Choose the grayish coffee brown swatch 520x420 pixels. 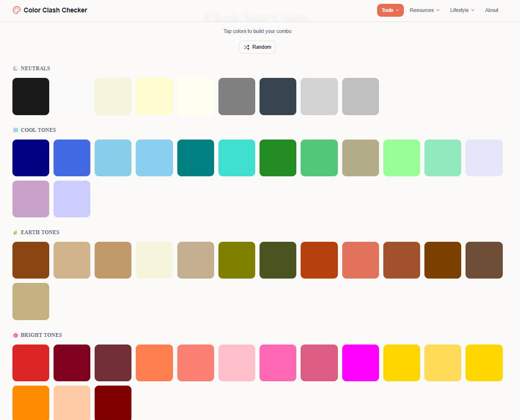click(484, 260)
